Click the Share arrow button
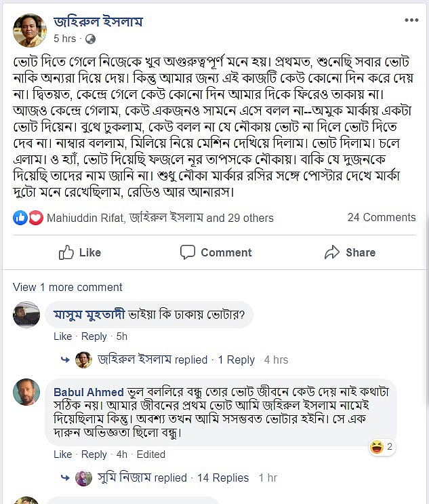The image size is (429, 504). pos(350,252)
